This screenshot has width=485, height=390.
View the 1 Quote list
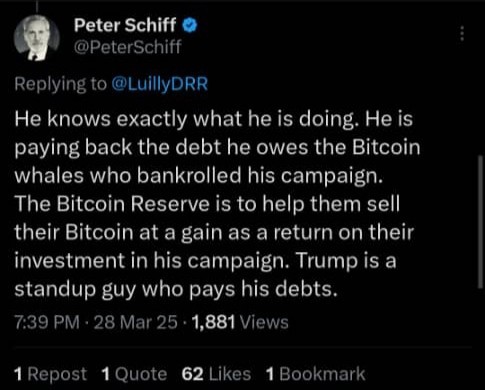(x=134, y=374)
